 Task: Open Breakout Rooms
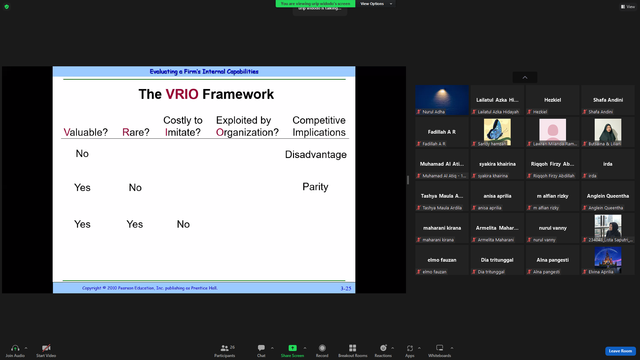pos(353,350)
